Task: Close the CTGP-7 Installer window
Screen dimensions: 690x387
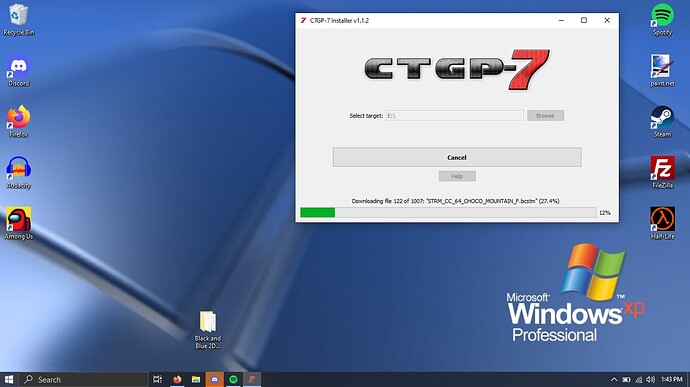Action: click(x=607, y=20)
